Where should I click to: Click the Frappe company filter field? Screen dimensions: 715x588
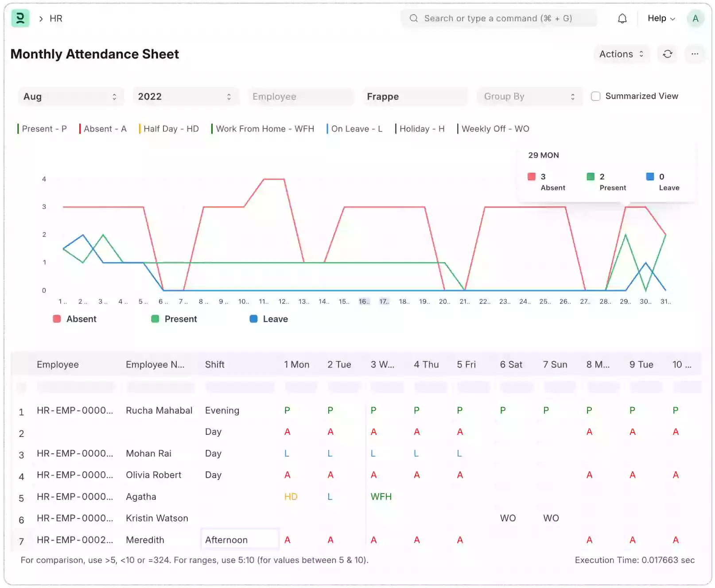click(415, 97)
